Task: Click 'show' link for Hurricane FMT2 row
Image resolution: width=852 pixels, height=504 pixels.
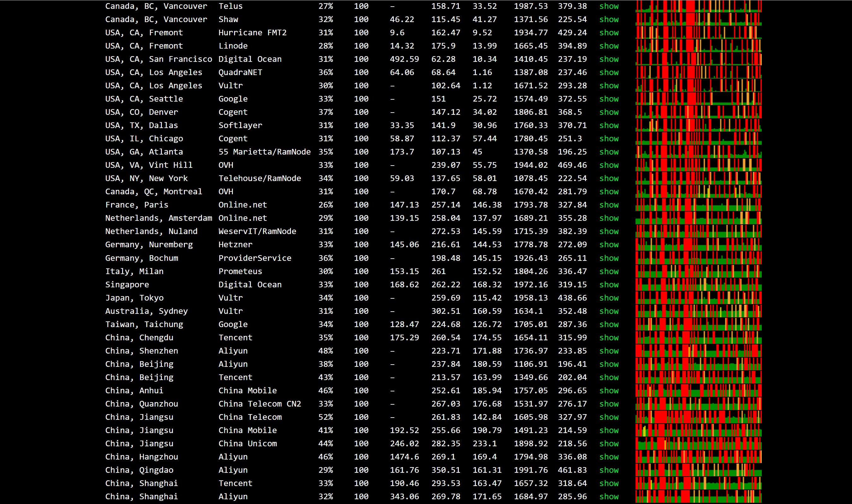Action: coord(609,32)
